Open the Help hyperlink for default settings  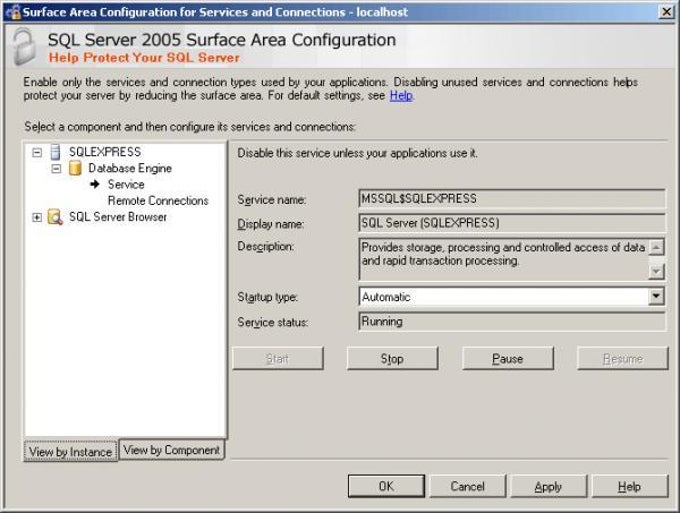coord(400,96)
